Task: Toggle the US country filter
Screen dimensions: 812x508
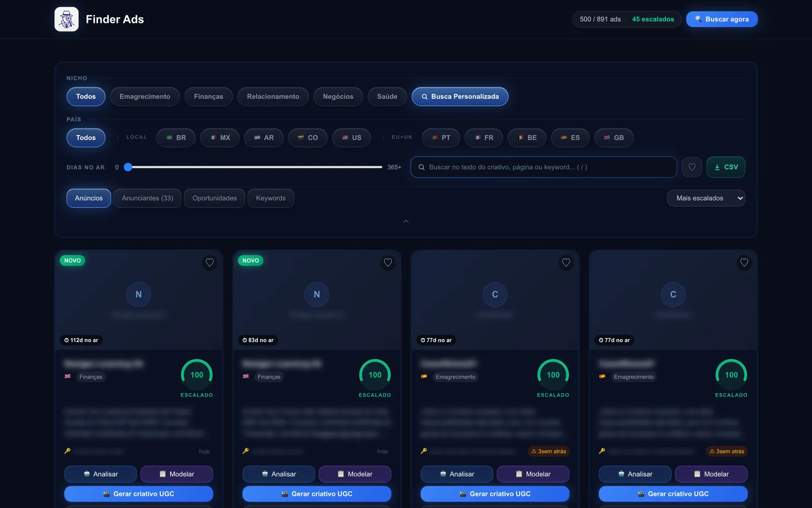Action: click(x=352, y=138)
